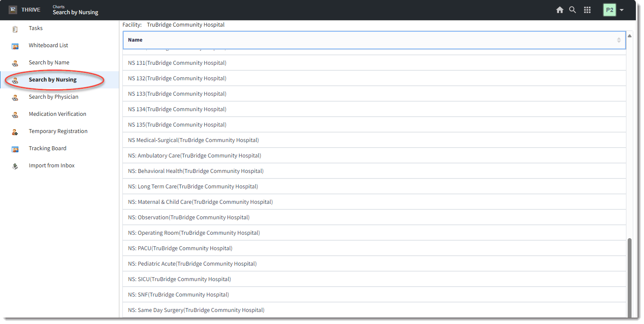Click the Thrive logo icon
This screenshot has width=644, height=324.
[x=13, y=10]
